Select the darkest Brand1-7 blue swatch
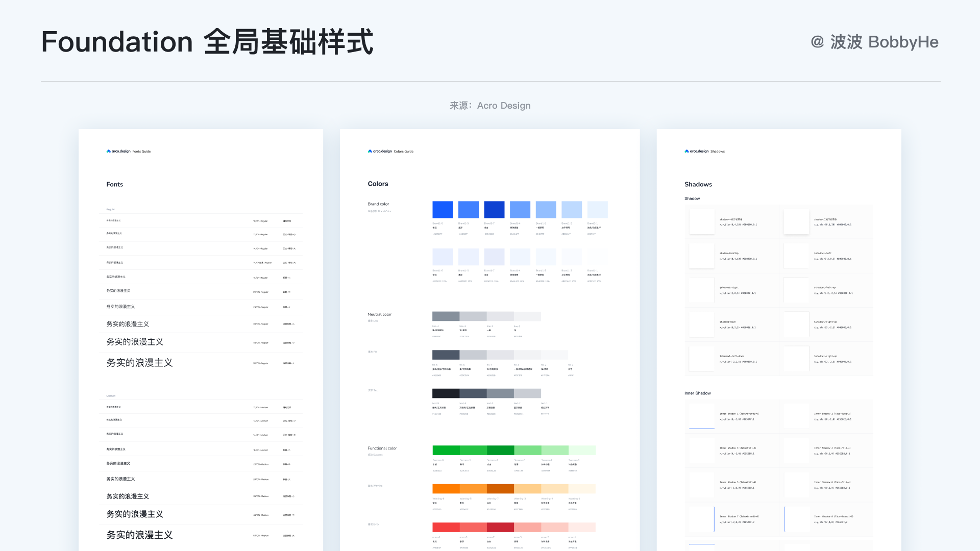The height and width of the screenshot is (551, 980). pyautogui.click(x=494, y=210)
